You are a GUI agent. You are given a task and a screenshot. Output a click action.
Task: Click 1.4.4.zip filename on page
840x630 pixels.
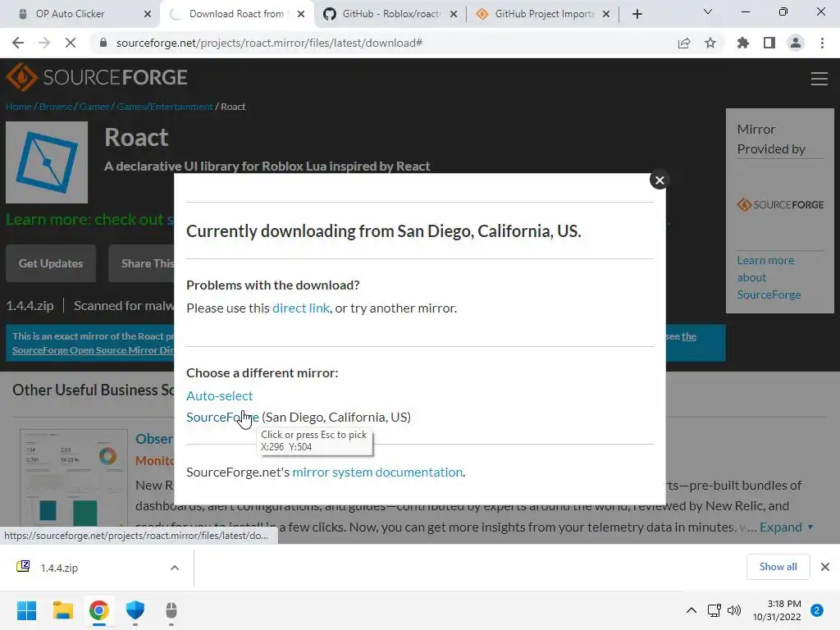[x=30, y=306]
